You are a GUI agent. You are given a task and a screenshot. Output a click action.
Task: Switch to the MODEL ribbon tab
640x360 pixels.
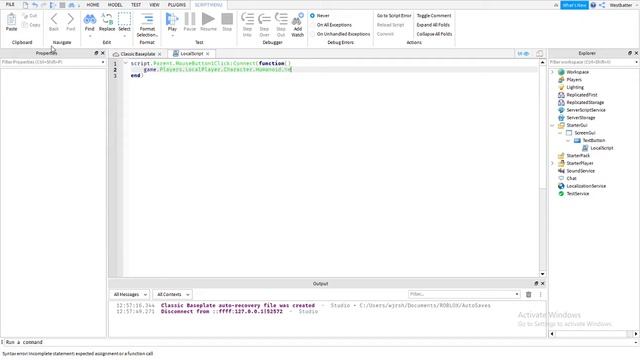click(x=115, y=5)
